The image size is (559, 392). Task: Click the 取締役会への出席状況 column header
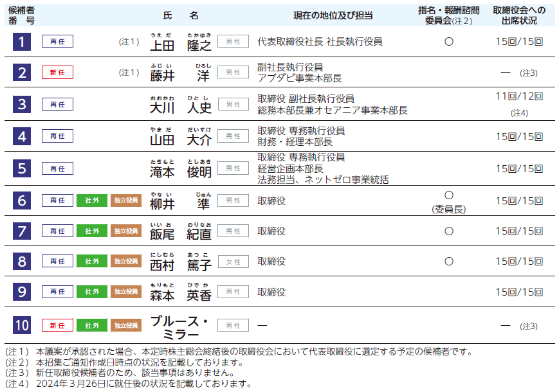point(519,15)
